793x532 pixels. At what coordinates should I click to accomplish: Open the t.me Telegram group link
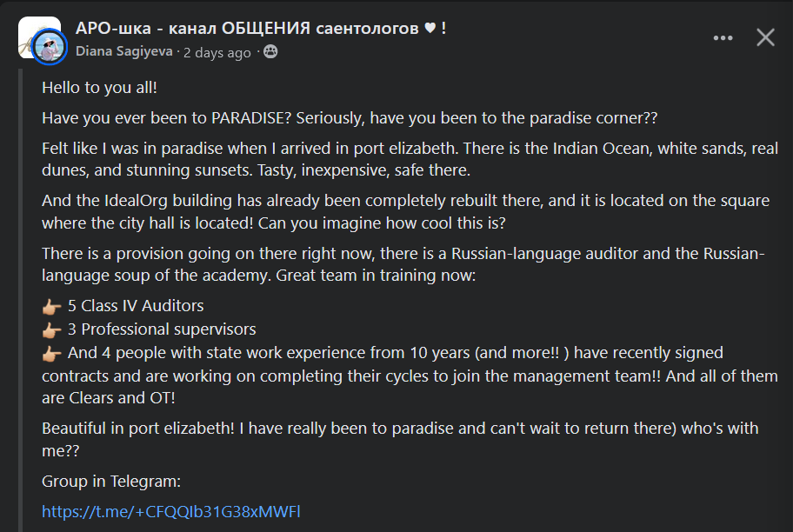170,511
